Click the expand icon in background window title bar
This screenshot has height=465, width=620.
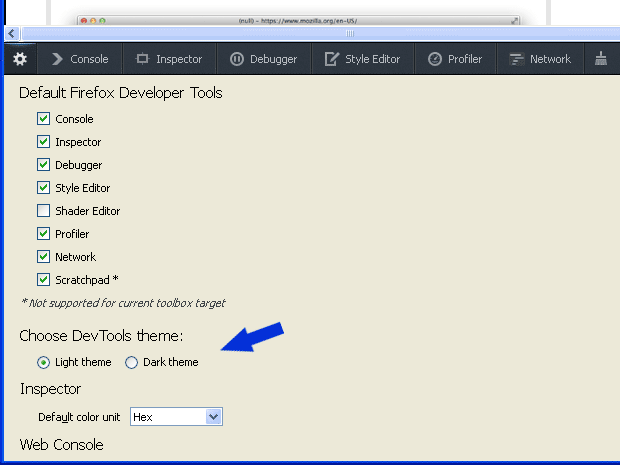pyautogui.click(x=514, y=21)
